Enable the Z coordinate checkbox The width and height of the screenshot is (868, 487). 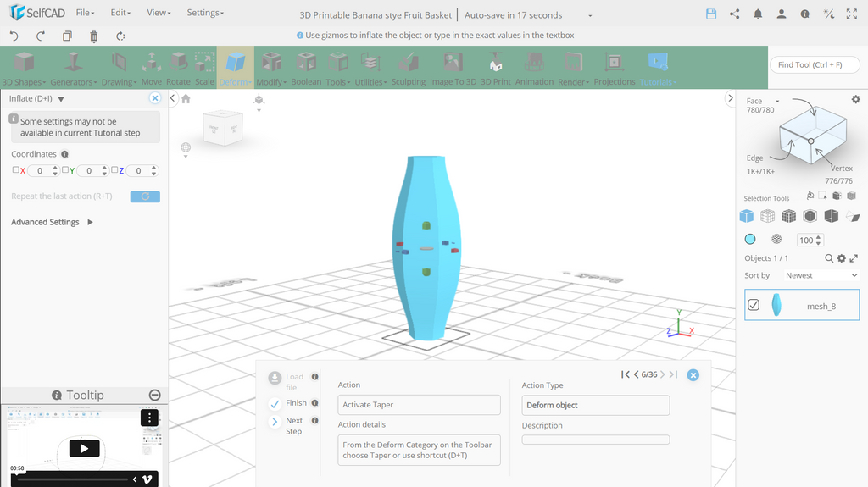[x=114, y=170]
